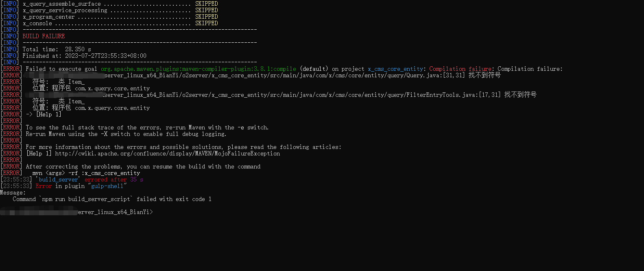
Task: Click the Query.java file path
Action: [285, 75]
